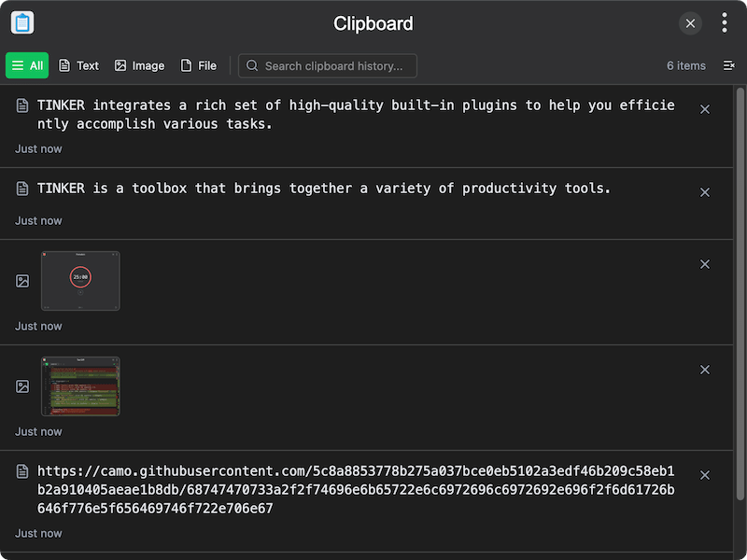Focus the Search clipboard history field
The width and height of the screenshot is (747, 560).
click(332, 65)
